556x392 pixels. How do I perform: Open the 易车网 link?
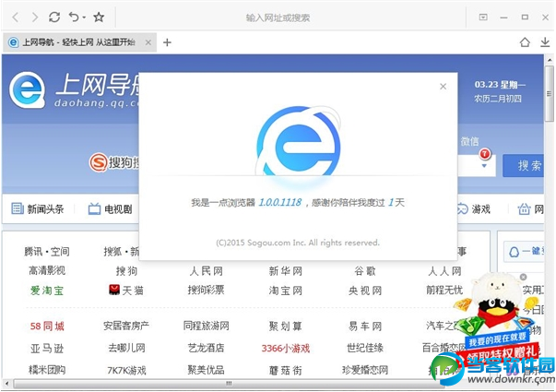coord(365,327)
